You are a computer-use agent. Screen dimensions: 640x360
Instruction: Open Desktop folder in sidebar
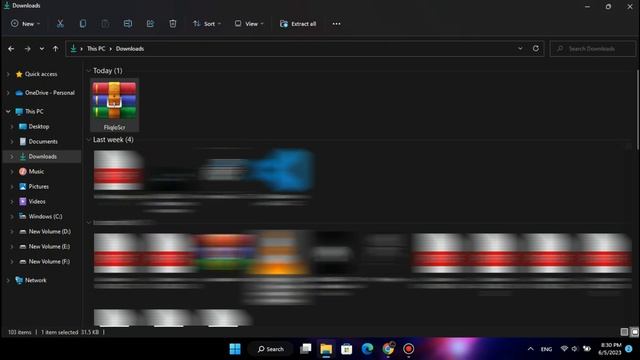pos(39,127)
